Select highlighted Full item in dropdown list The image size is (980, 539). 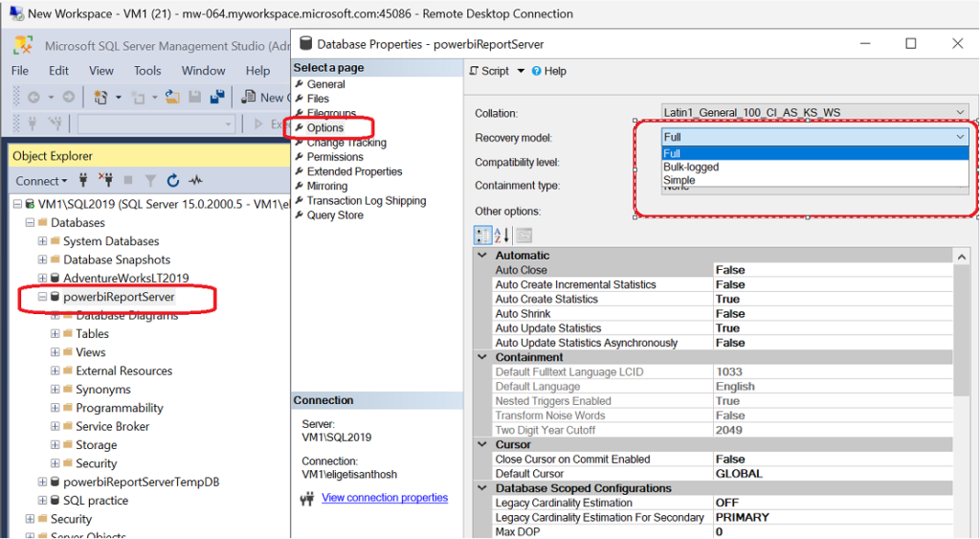[815, 153]
